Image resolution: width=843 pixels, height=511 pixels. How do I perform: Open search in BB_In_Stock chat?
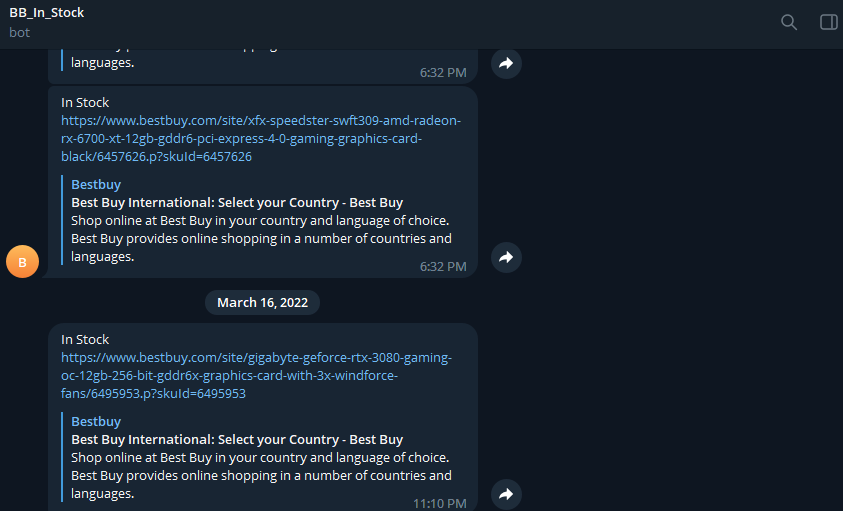pyautogui.click(x=789, y=22)
